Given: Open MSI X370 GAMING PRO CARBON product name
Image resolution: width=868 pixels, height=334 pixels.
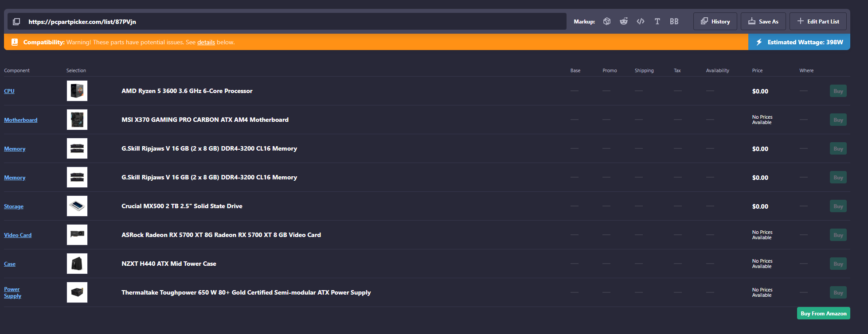Looking at the screenshot, I should 205,120.
